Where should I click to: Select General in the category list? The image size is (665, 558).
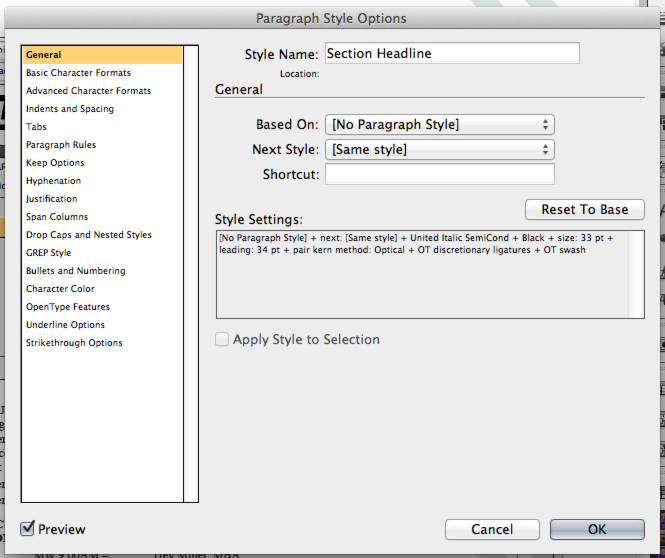tap(102, 55)
